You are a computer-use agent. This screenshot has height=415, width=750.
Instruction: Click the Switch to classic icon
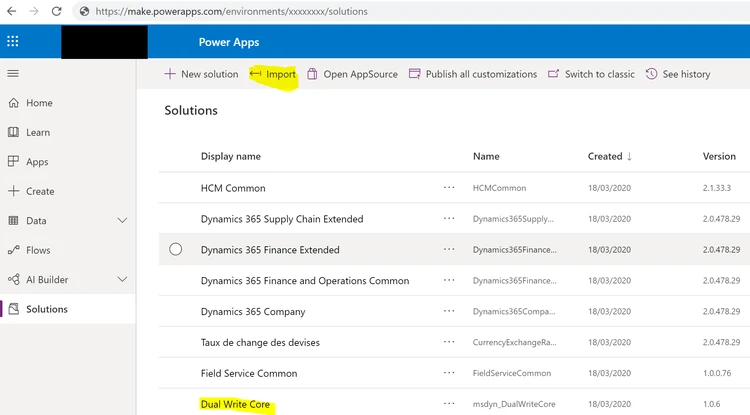tap(554, 74)
